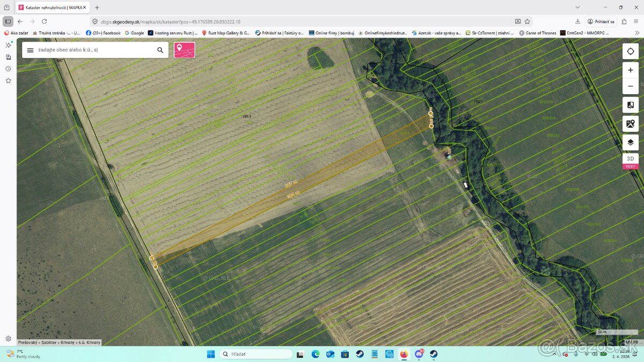Zoom out with the minus button

point(631,86)
